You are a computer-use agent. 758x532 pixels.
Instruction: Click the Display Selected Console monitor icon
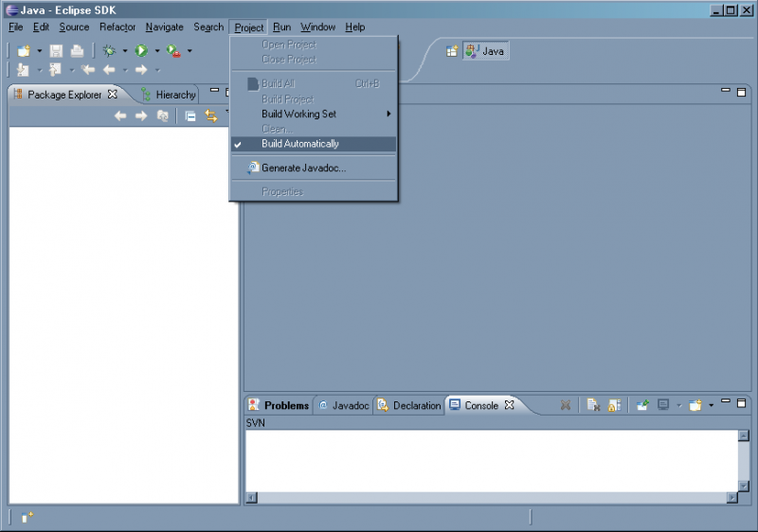[663, 405]
